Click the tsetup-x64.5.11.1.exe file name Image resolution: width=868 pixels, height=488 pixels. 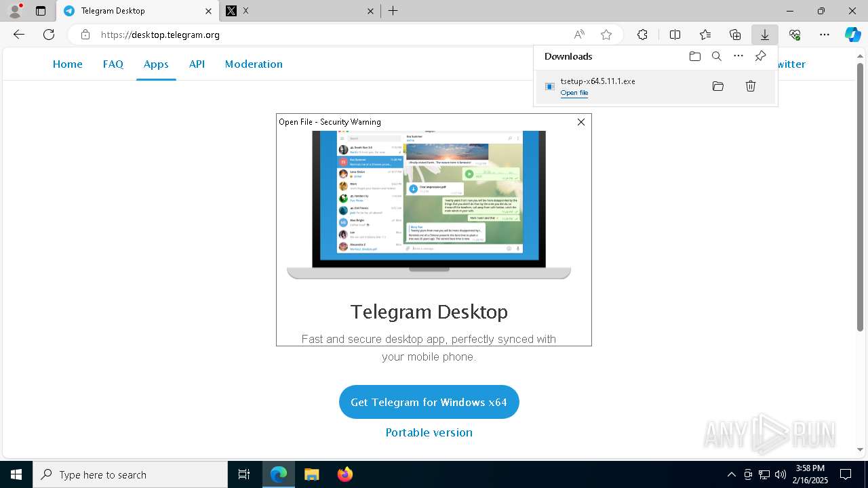[598, 81]
